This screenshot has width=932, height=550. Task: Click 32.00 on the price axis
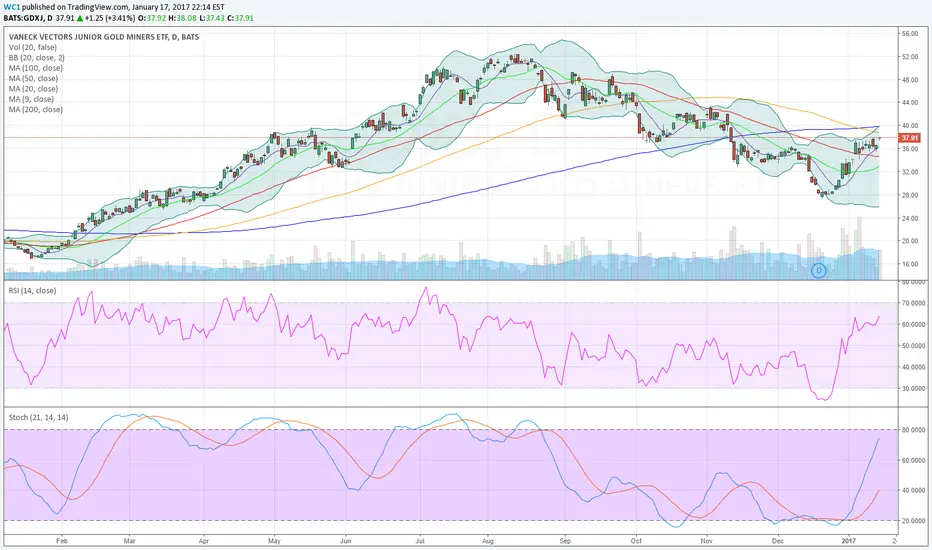(909, 172)
